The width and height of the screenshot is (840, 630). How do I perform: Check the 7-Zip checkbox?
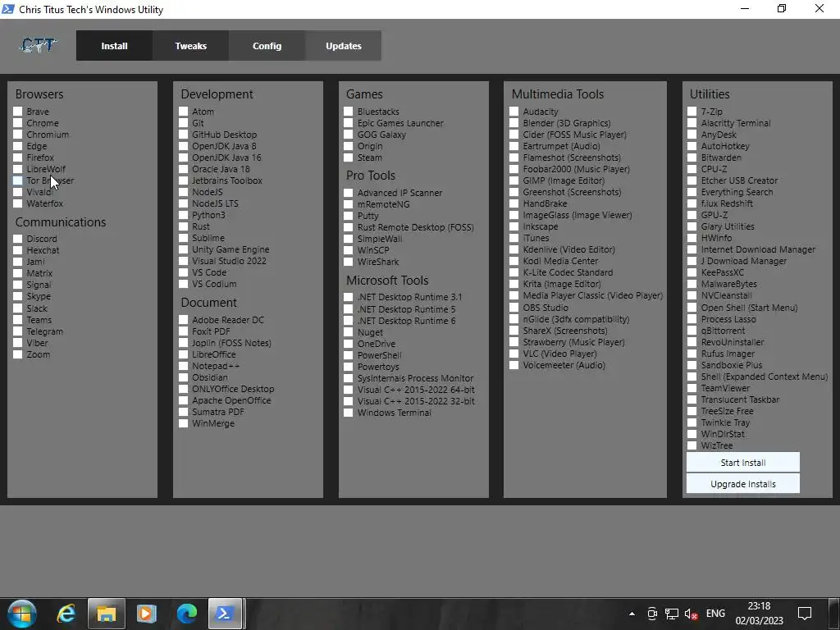point(692,112)
